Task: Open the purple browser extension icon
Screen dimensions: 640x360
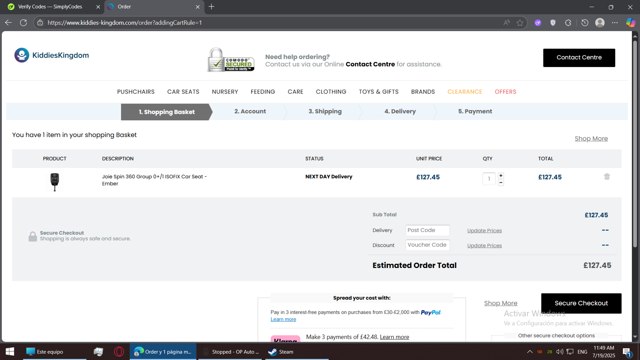Action: [538, 23]
